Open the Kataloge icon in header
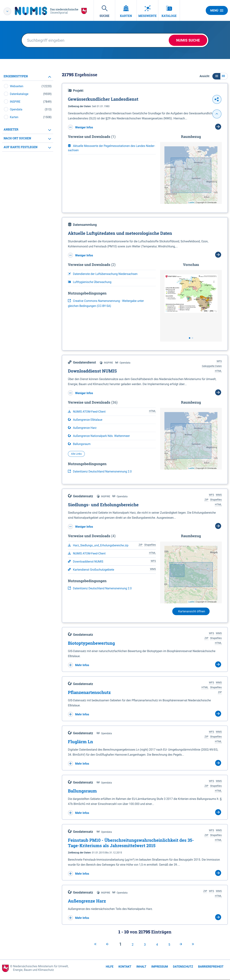The image size is (230, 980). point(169,8)
